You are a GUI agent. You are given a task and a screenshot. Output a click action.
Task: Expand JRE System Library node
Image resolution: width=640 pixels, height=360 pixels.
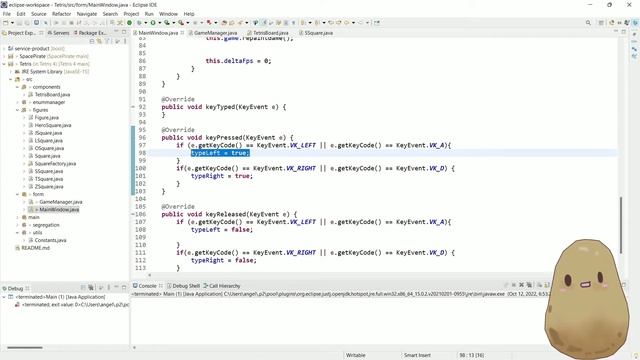(x=11, y=71)
